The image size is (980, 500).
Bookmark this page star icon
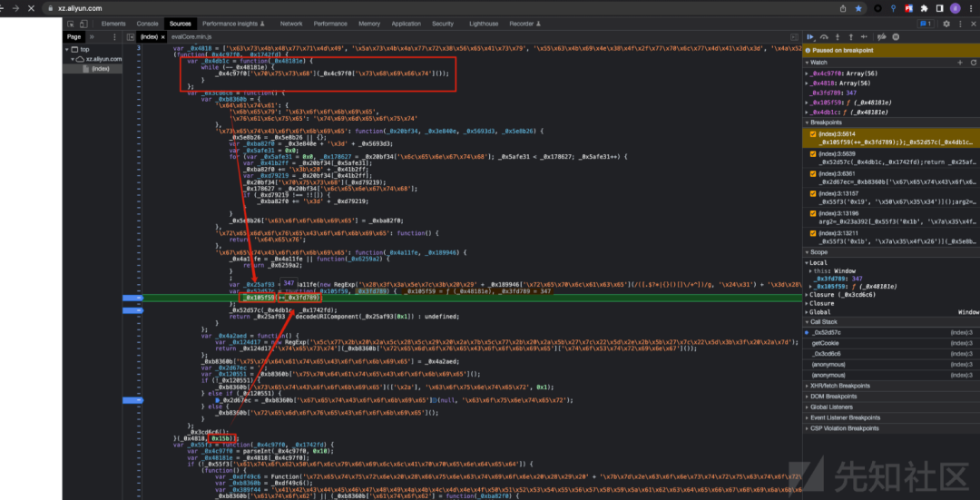point(858,8)
